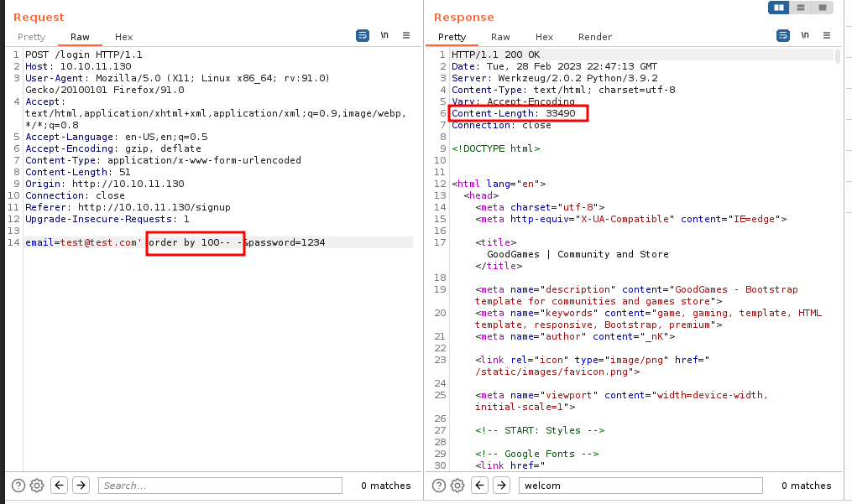Click the 'GoodGames | Community and Store' title text
Image resolution: width=852 pixels, height=504 pixels.
point(578,254)
